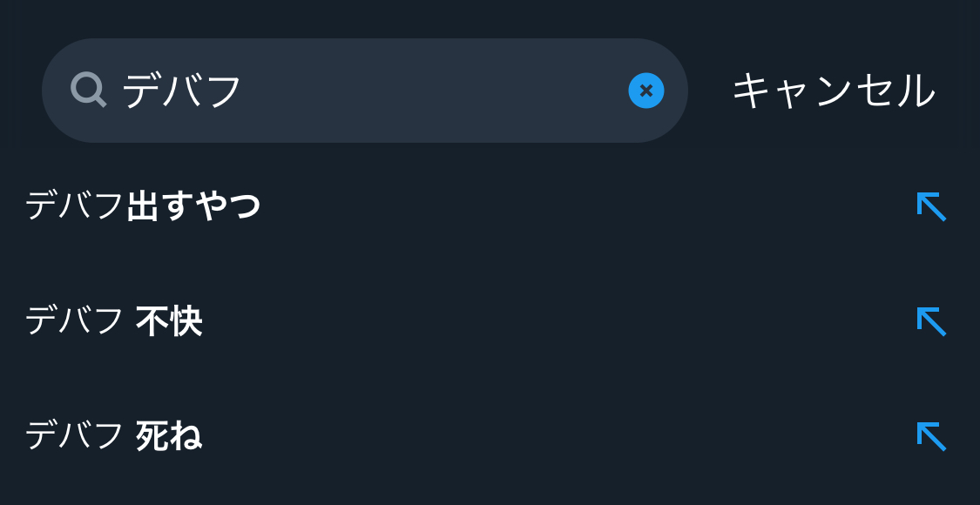Screen dimensions: 980x505
Task: Focus the search field containing デバフ
Action: [x=365, y=91]
